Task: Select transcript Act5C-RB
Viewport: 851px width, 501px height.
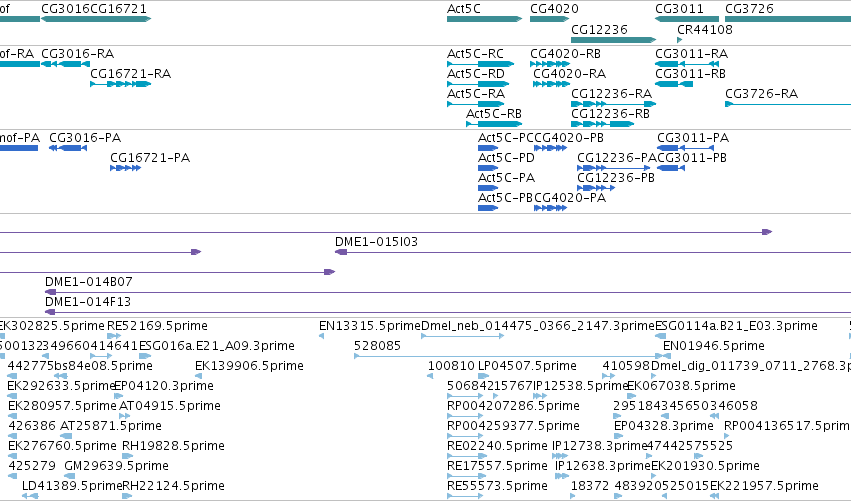Action: 494,124
